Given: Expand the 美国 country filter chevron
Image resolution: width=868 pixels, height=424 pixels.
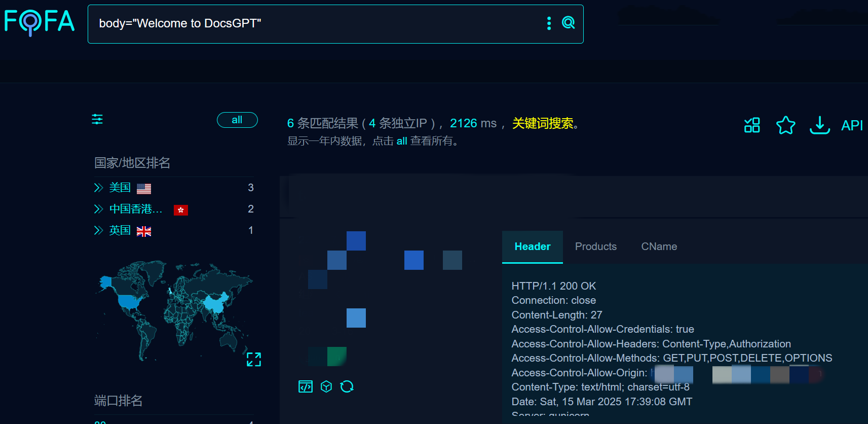Looking at the screenshot, I should pyautogui.click(x=98, y=188).
